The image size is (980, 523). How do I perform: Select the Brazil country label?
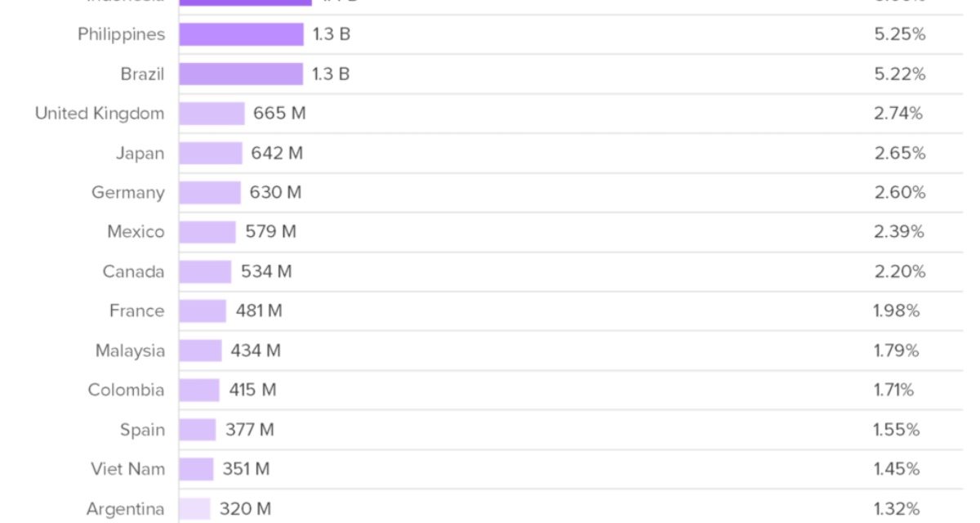(142, 74)
